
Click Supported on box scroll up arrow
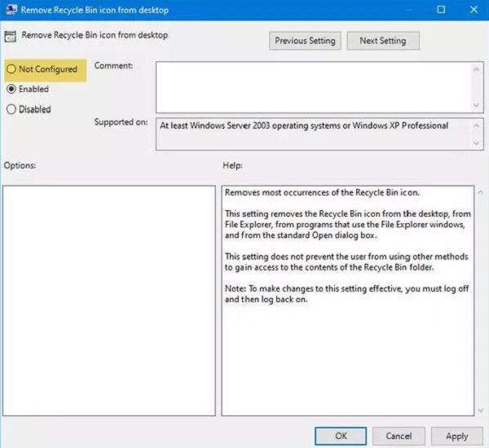[476, 126]
